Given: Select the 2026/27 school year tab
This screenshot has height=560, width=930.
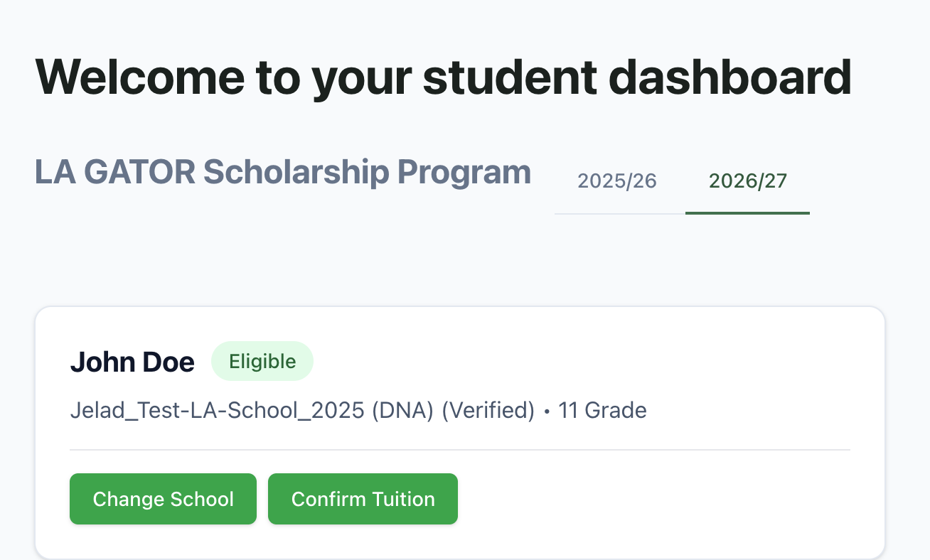Looking at the screenshot, I should point(748,181).
